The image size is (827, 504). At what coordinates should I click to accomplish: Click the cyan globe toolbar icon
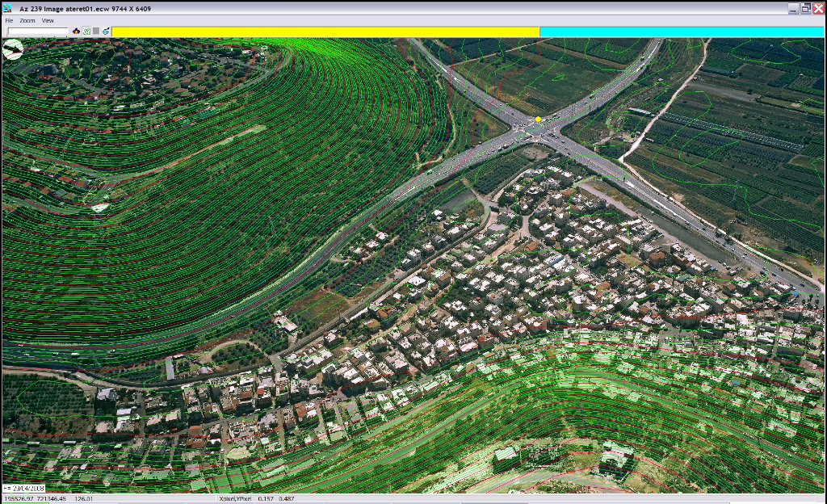106,31
